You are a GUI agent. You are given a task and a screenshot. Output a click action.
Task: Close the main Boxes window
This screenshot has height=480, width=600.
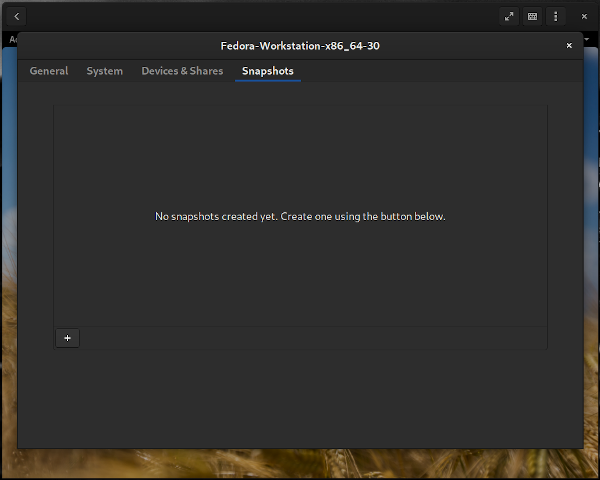[584, 16]
